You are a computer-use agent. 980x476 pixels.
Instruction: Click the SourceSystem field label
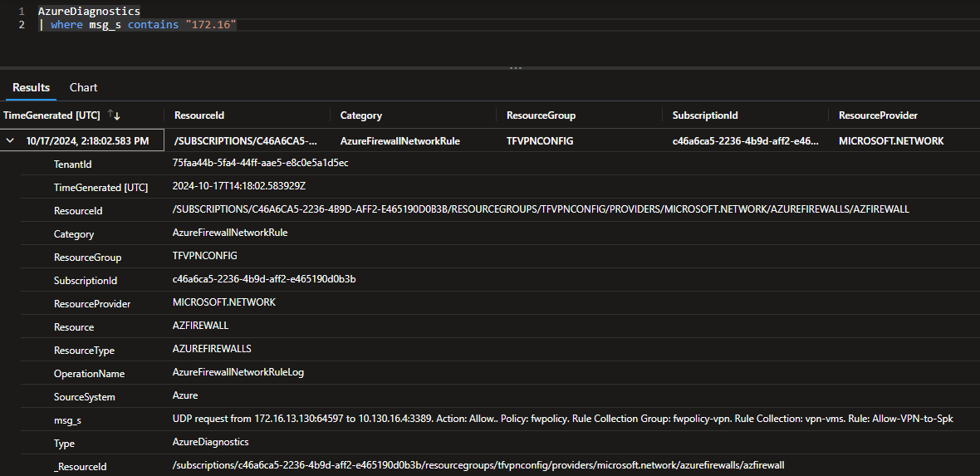pos(85,397)
